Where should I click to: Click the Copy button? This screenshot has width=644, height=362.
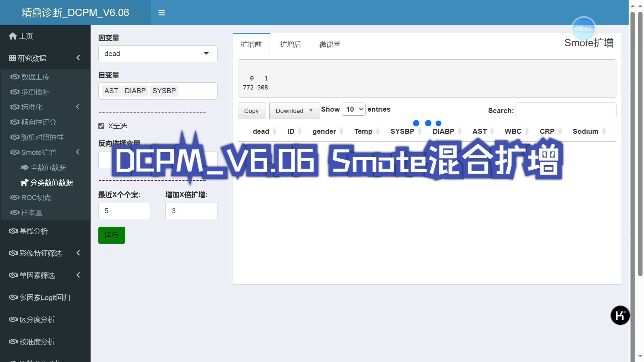(x=251, y=111)
